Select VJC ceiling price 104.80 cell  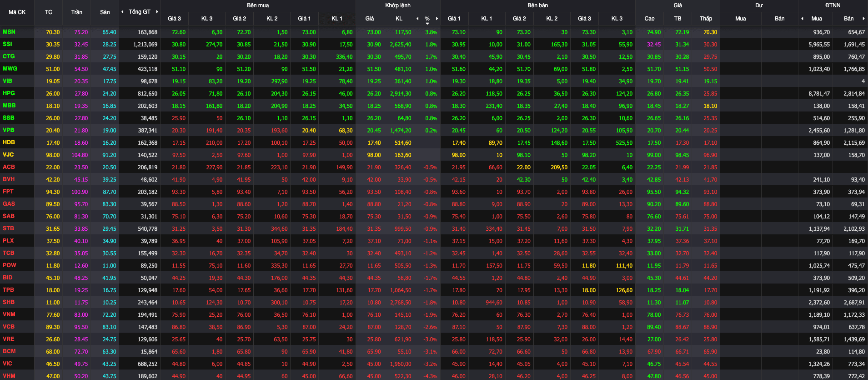point(80,155)
